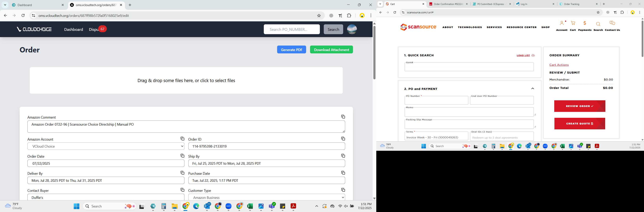Click the Download Attachment button
The height and width of the screenshot is (212, 644).
(331, 49)
